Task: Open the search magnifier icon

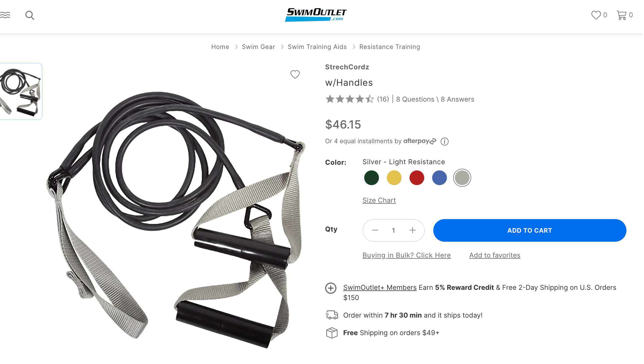Action: tap(30, 15)
